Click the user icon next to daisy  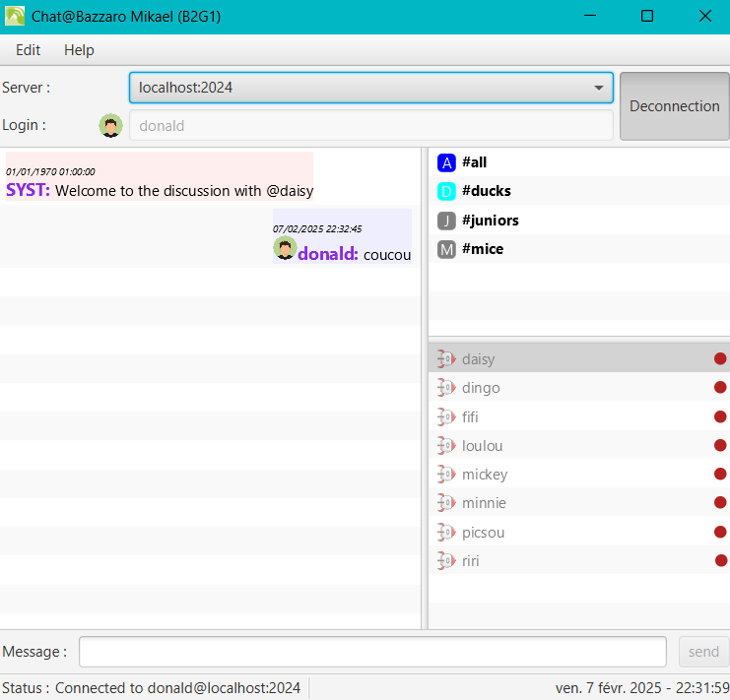coord(446,359)
